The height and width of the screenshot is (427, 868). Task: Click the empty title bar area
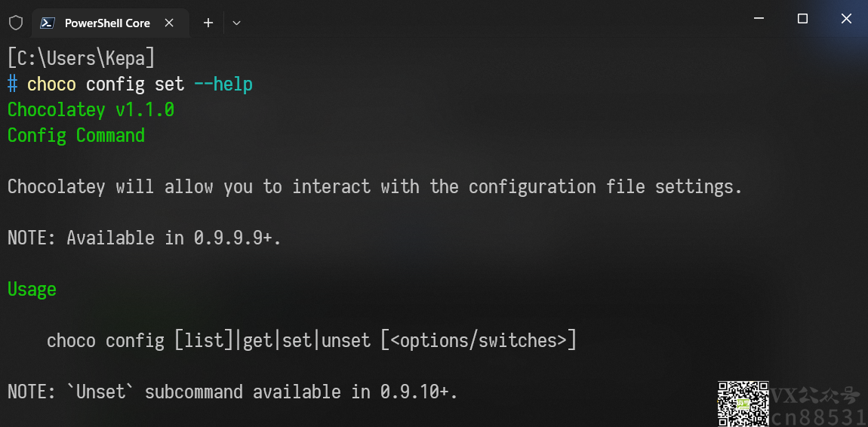[x=487, y=20]
